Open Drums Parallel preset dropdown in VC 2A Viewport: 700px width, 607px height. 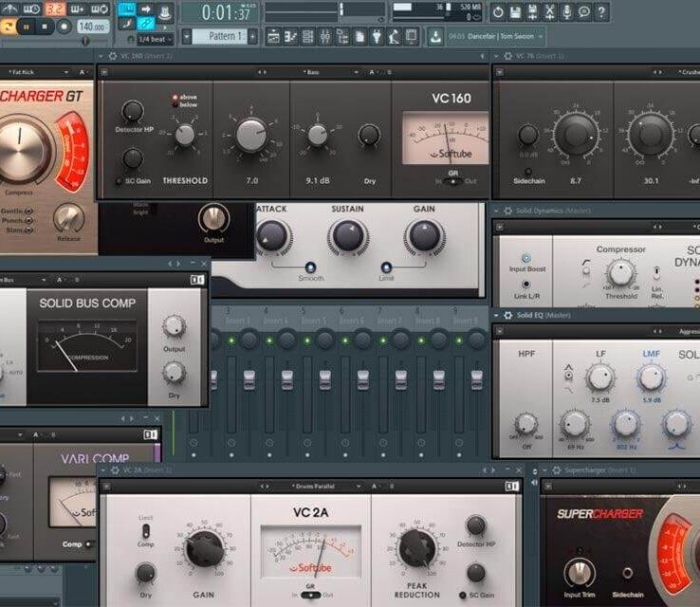coord(358,487)
